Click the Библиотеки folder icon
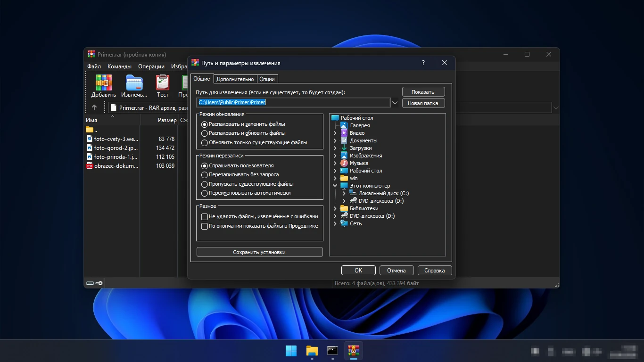Screen dimensions: 644x362 [344, 208]
